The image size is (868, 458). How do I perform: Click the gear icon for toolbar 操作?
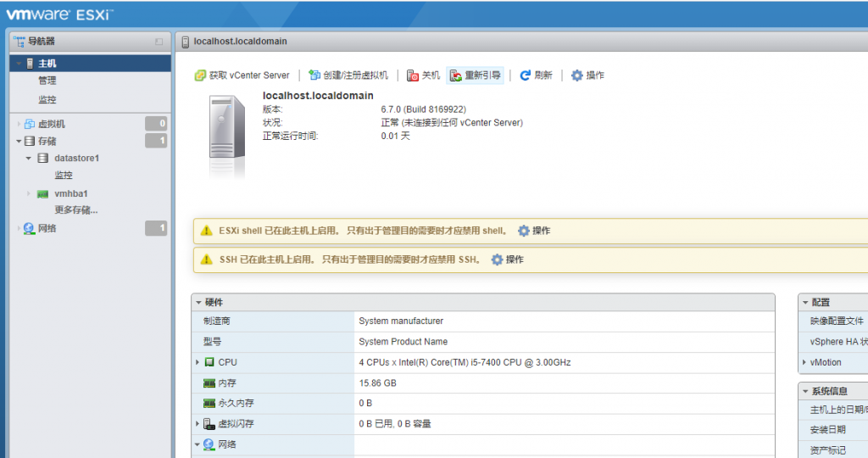pyautogui.click(x=576, y=75)
